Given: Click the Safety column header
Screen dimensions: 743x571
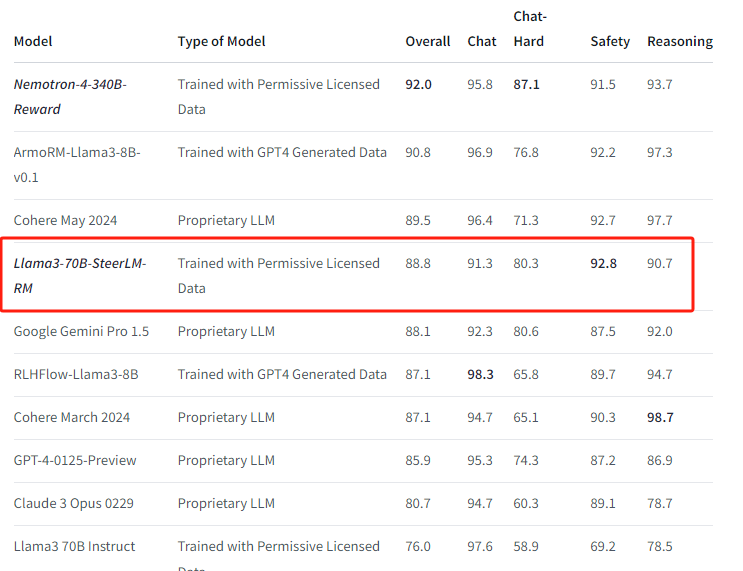Looking at the screenshot, I should 609,42.
